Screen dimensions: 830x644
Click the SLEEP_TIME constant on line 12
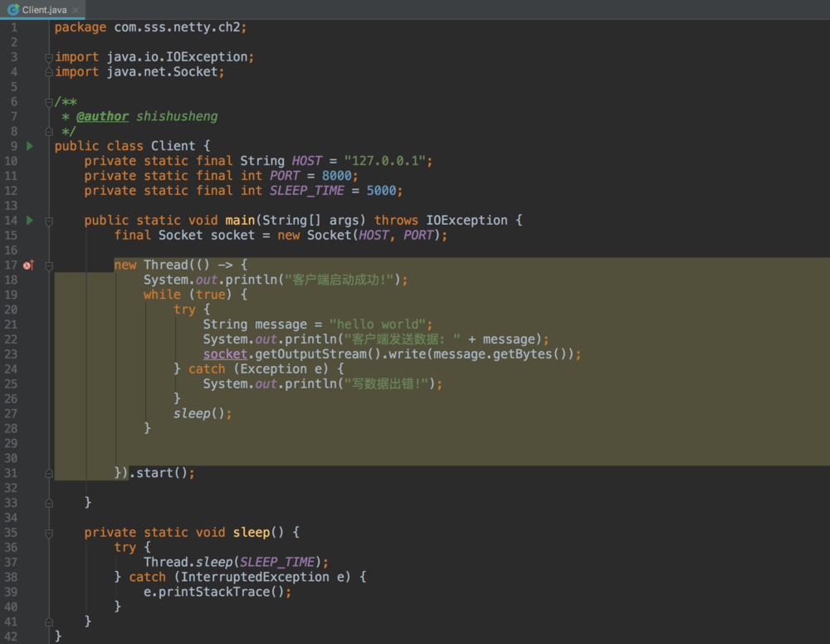[x=307, y=191]
